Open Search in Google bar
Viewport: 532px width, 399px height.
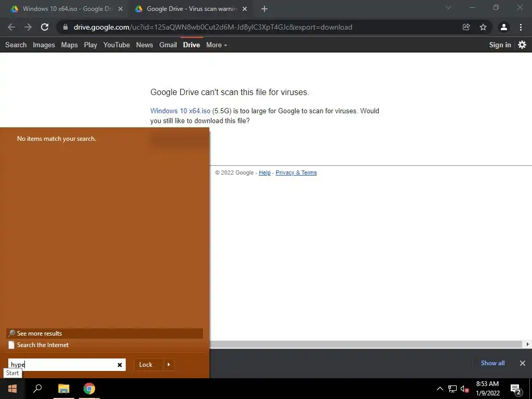pos(16,45)
